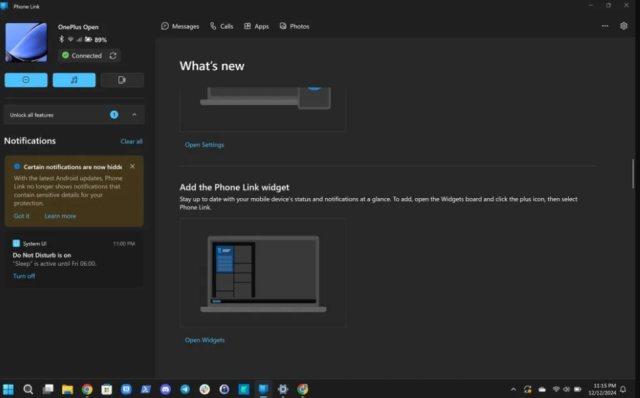The image size is (640, 398).
Task: Dismiss the hidden notifications banner
Action: click(x=132, y=167)
